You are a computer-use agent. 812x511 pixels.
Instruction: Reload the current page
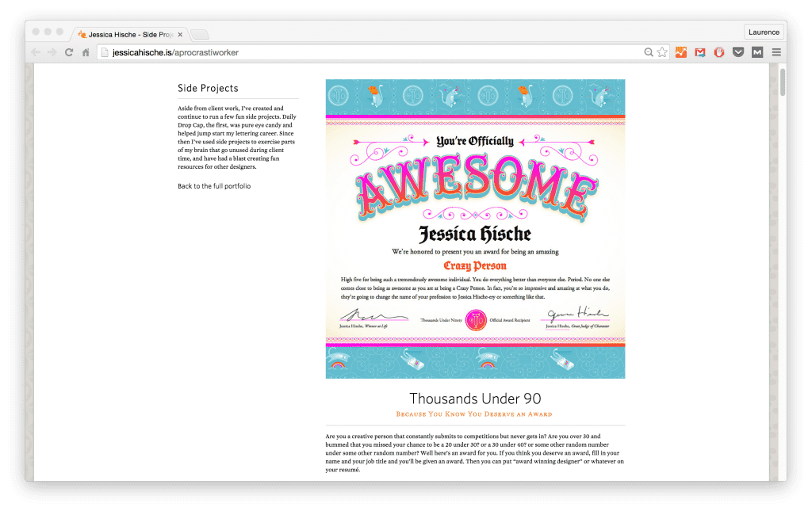point(69,52)
